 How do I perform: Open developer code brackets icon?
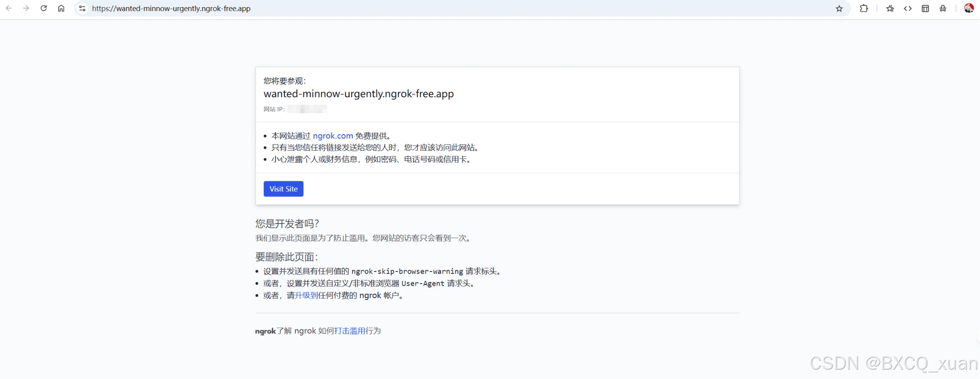click(x=908, y=8)
